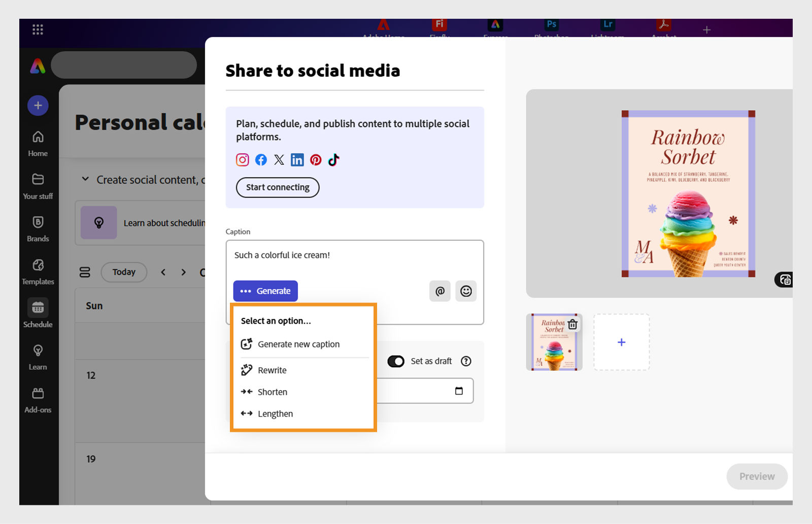The width and height of the screenshot is (812, 524).
Task: Enable the Set as draft toggle
Action: (x=396, y=361)
